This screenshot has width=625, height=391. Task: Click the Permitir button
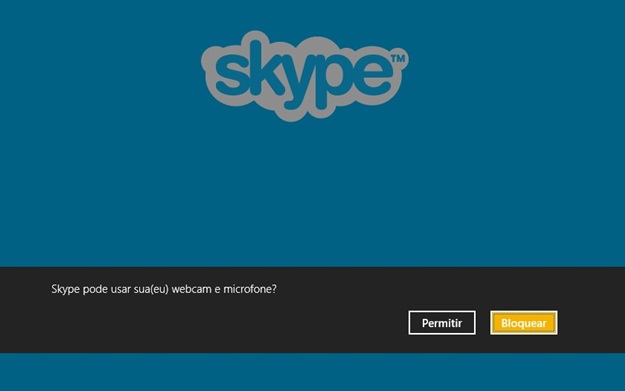[442, 323]
